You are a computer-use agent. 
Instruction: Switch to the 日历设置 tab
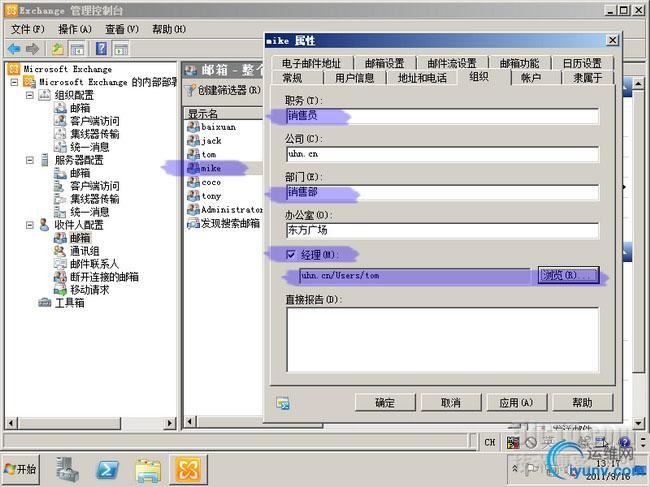tap(582, 63)
